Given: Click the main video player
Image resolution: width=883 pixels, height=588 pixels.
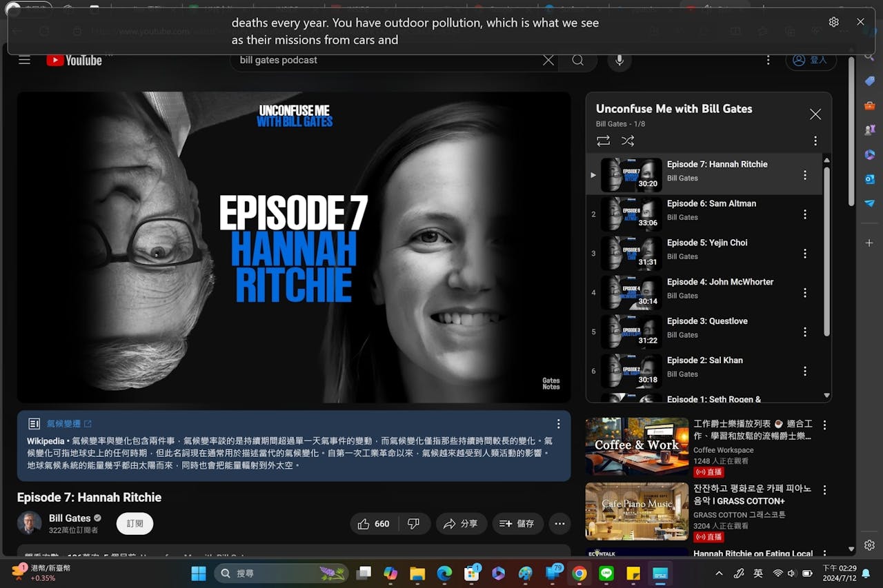Looking at the screenshot, I should coord(294,247).
